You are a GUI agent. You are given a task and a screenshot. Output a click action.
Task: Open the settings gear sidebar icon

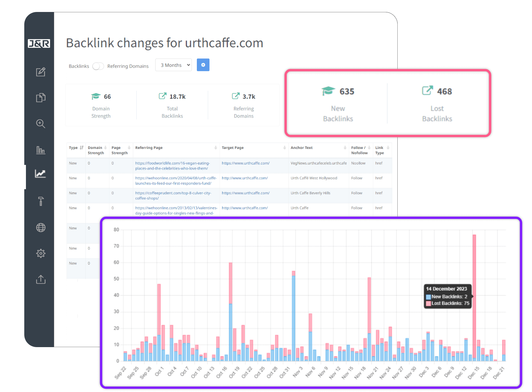[x=41, y=253]
